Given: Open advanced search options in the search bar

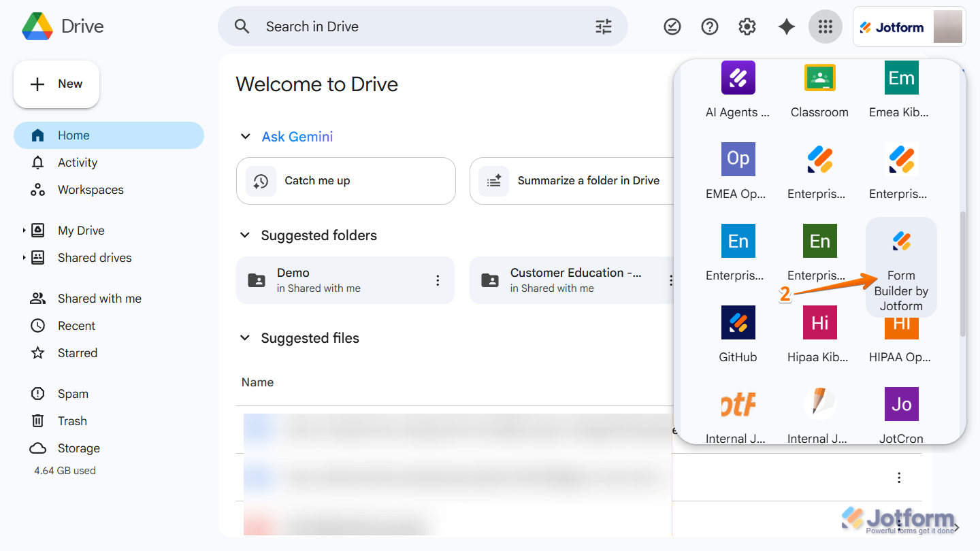Looking at the screenshot, I should pos(602,27).
